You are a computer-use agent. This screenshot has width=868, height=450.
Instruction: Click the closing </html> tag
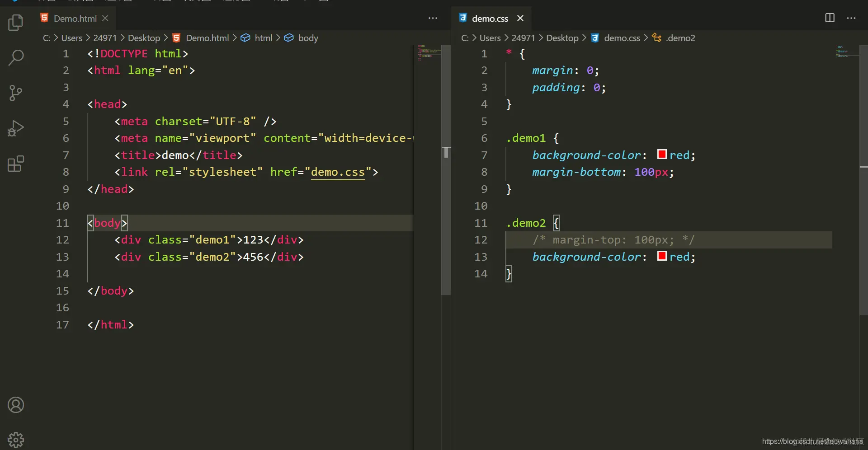pos(111,324)
